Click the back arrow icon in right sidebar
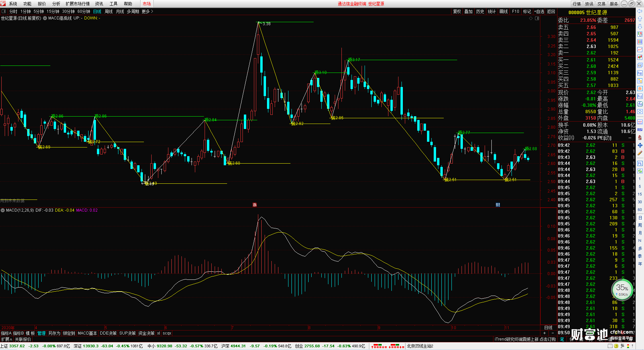 click(640, 11)
